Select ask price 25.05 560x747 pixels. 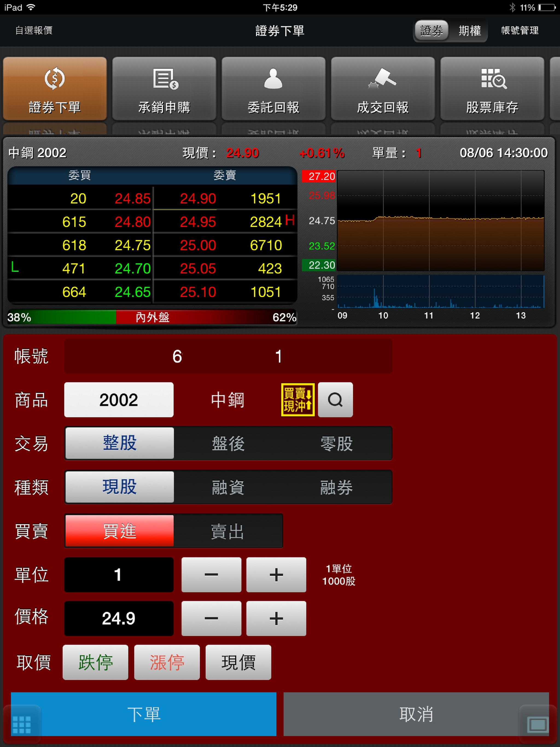tap(198, 269)
